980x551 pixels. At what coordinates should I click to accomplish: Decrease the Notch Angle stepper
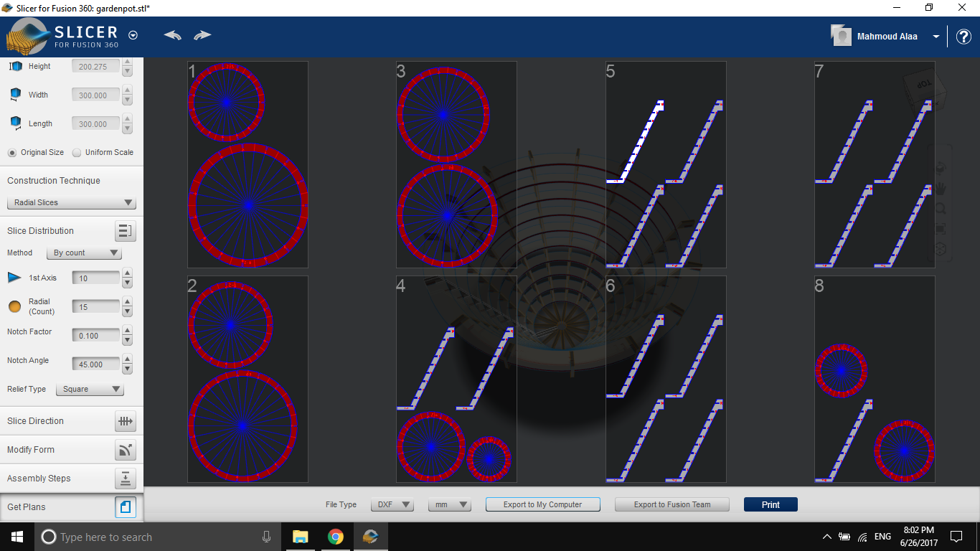click(x=127, y=369)
